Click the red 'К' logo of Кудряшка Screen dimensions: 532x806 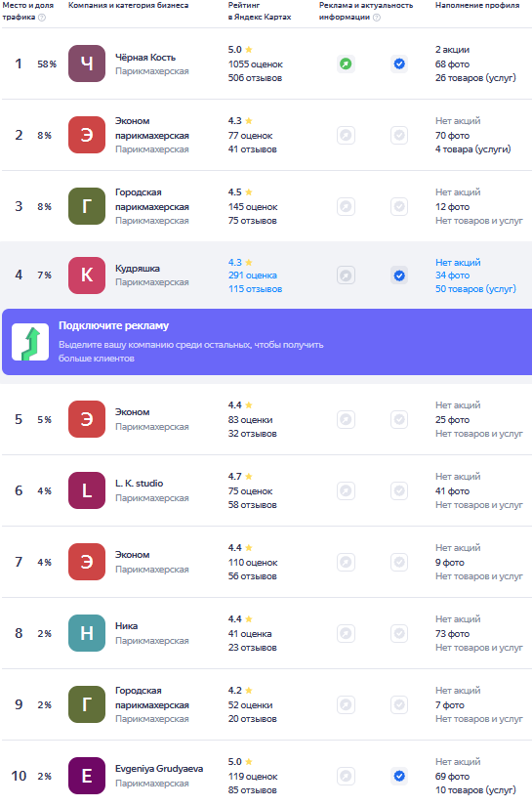click(87, 275)
